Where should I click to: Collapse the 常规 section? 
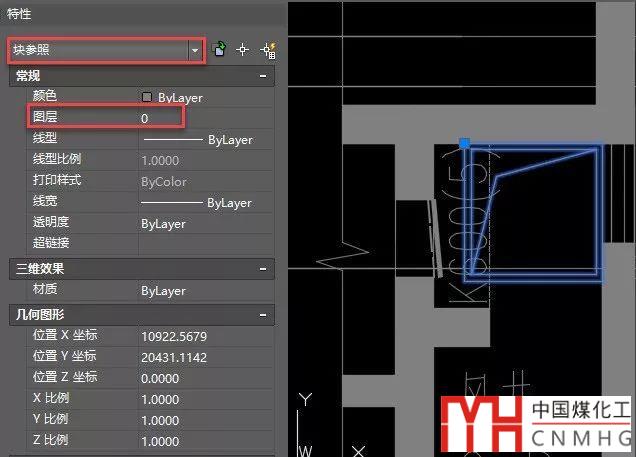[262, 76]
